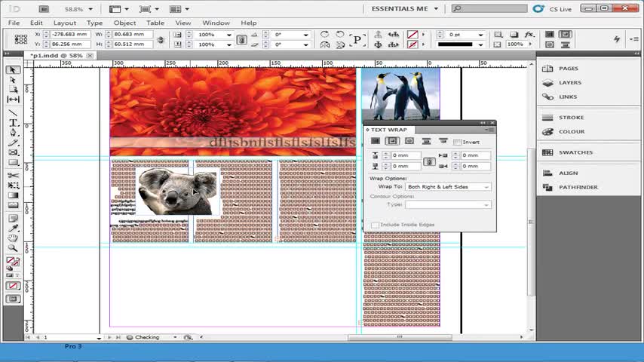Select the Note tool
Viewport: 644px width, 362px height.
pos(13,218)
